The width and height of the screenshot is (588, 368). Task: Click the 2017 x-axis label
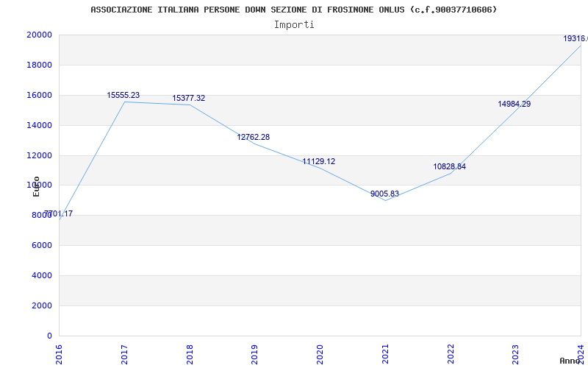[124, 353]
